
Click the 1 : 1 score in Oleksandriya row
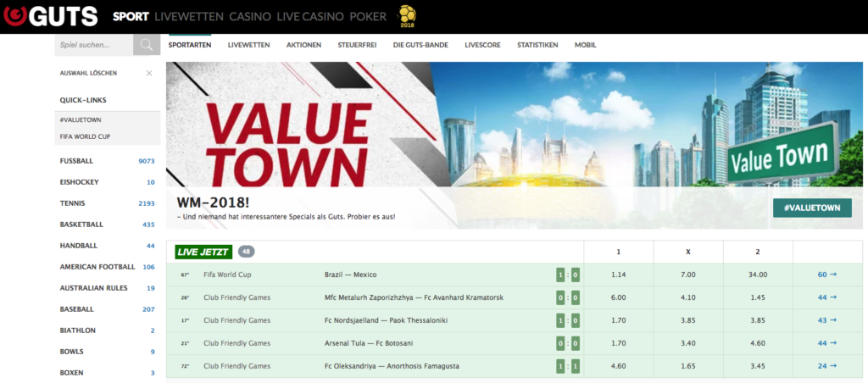click(568, 366)
